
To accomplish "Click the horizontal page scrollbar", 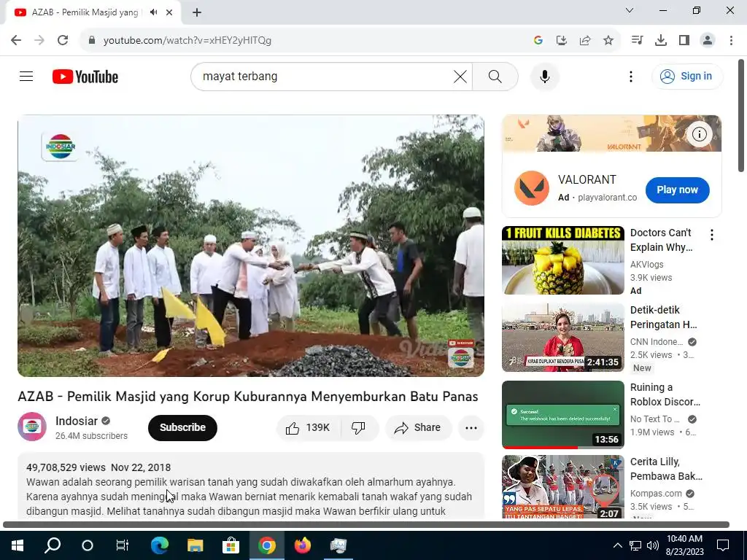I will (x=366, y=524).
